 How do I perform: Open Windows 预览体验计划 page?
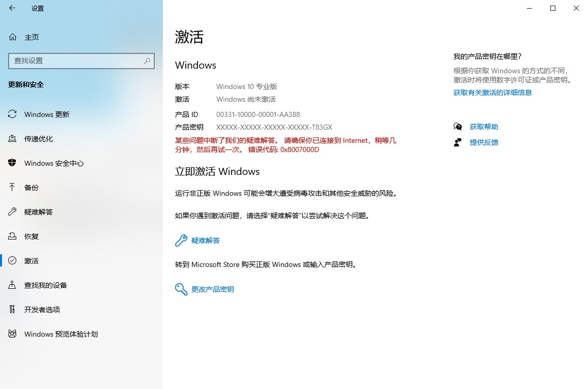tap(61, 334)
